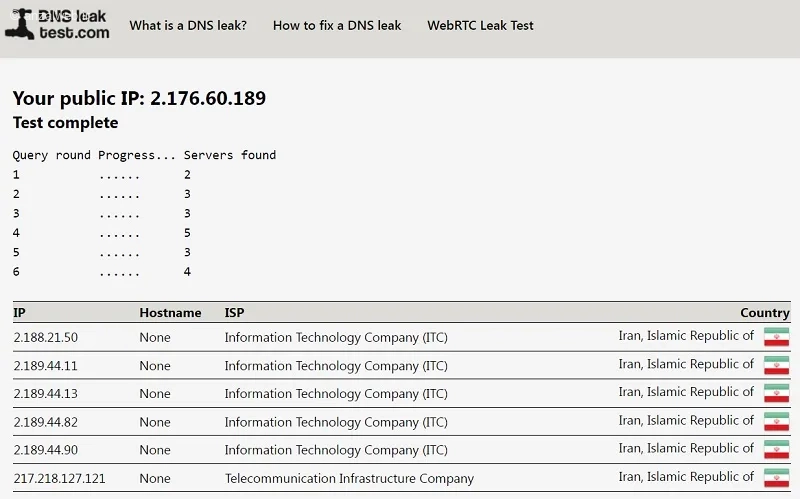This screenshot has width=800, height=499.
Task: Click the hostname 'None' for 2.189.44.13
Action: (155, 394)
